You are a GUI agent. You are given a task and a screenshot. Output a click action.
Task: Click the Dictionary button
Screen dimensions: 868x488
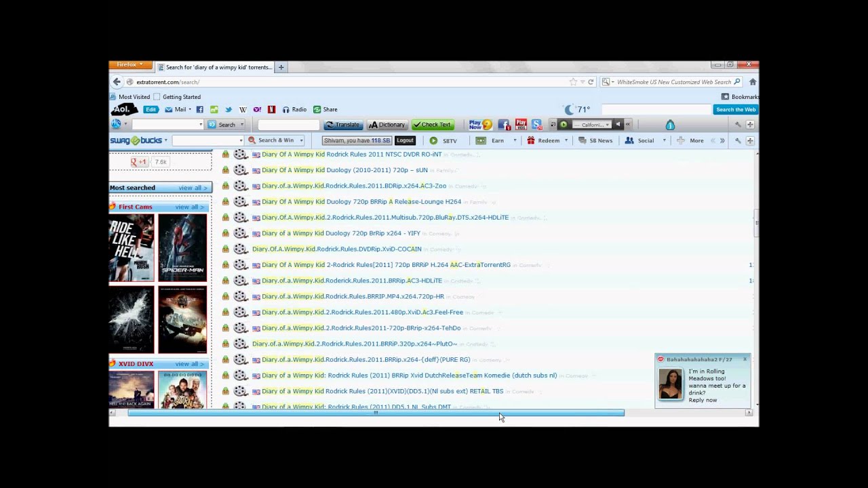[387, 125]
